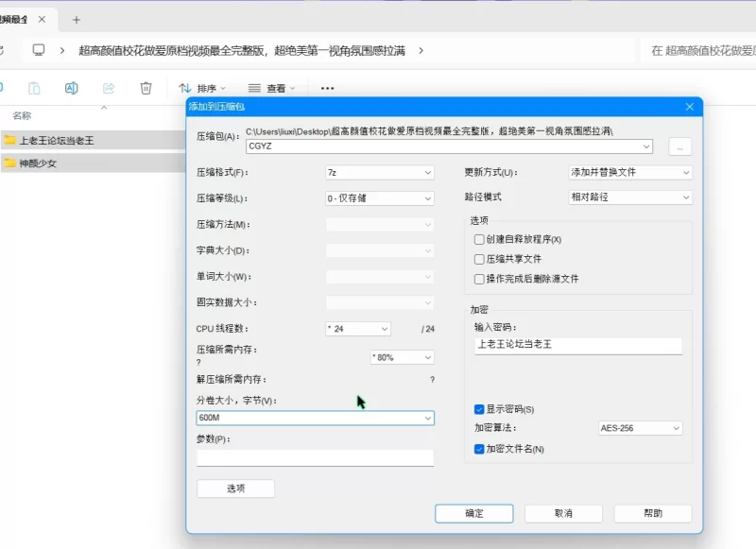
Task: Click the disabled 字典大小 dropdown
Action: tap(380, 250)
